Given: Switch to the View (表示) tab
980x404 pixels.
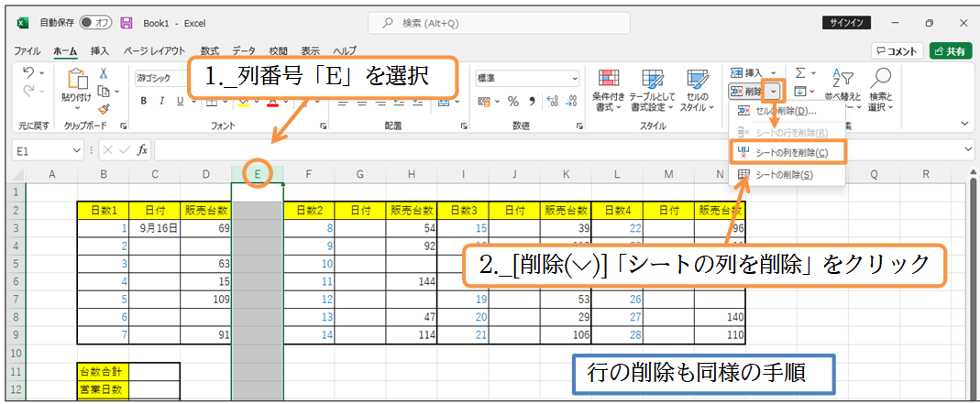Looking at the screenshot, I should pyautogui.click(x=311, y=50).
